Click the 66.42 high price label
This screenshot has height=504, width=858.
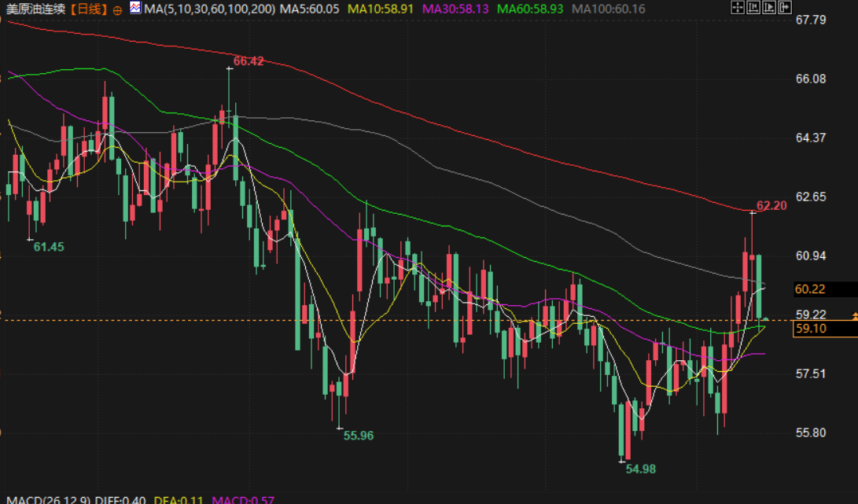249,61
